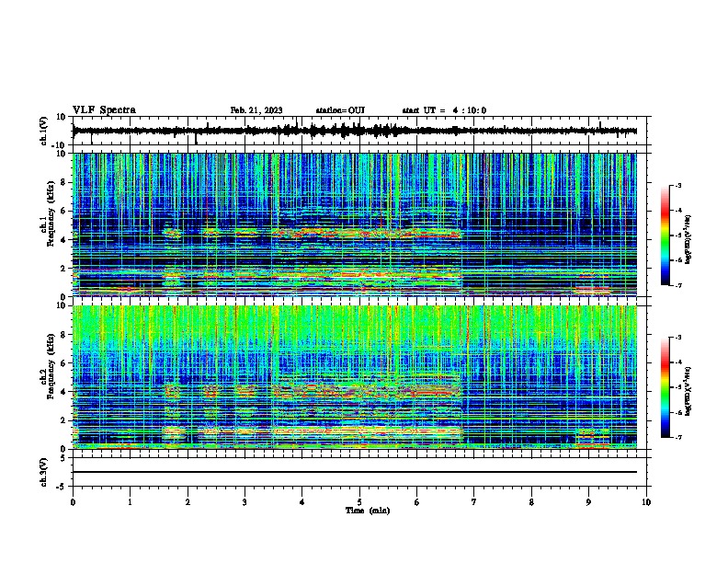Click the ch.3(V) flat trace panel
This screenshot has height=563, width=728.
tap(359, 472)
